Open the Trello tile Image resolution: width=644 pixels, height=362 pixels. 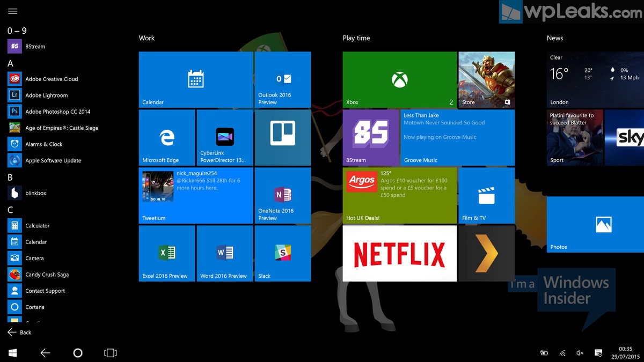[x=283, y=138]
